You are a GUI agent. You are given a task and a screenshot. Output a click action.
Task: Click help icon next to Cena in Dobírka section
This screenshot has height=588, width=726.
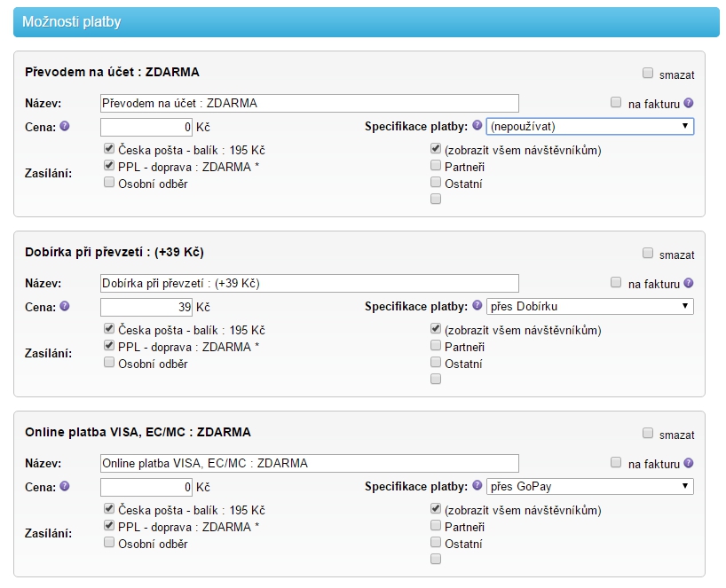click(x=64, y=306)
